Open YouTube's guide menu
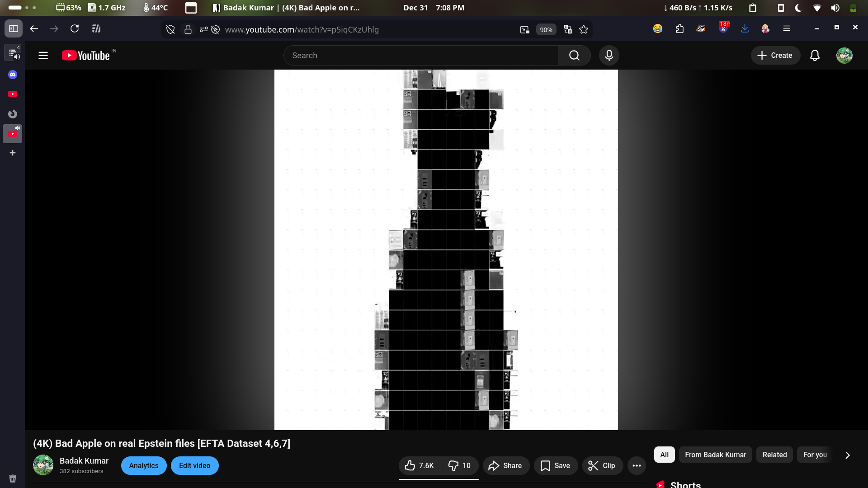This screenshot has width=868, height=488. [43, 55]
